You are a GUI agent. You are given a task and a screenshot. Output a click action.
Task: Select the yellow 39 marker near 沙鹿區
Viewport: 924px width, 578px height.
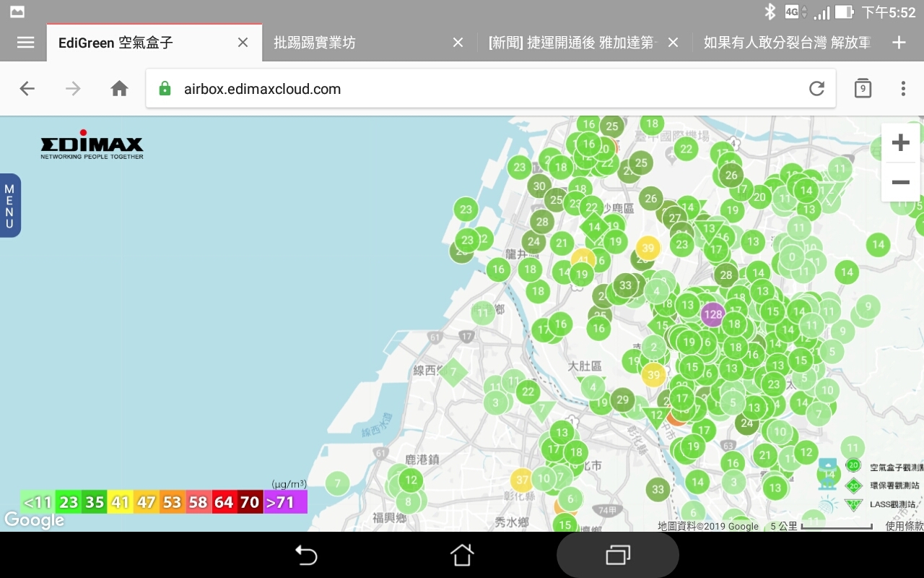click(648, 248)
